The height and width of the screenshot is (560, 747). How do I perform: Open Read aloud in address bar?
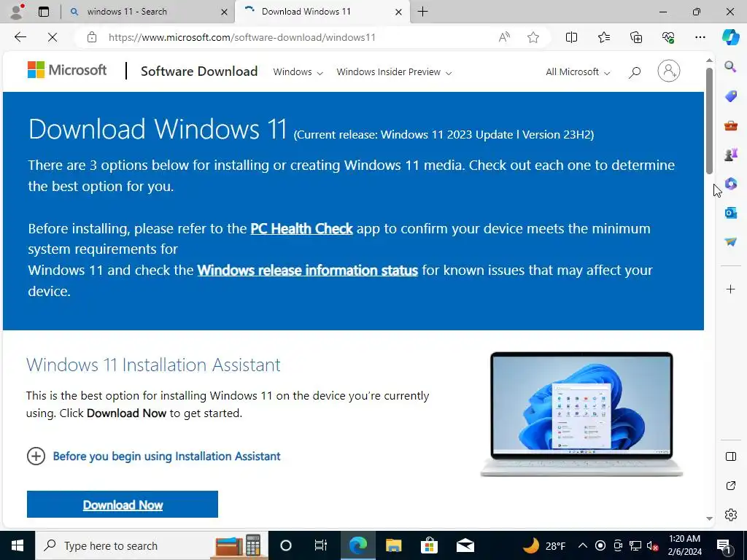click(504, 37)
